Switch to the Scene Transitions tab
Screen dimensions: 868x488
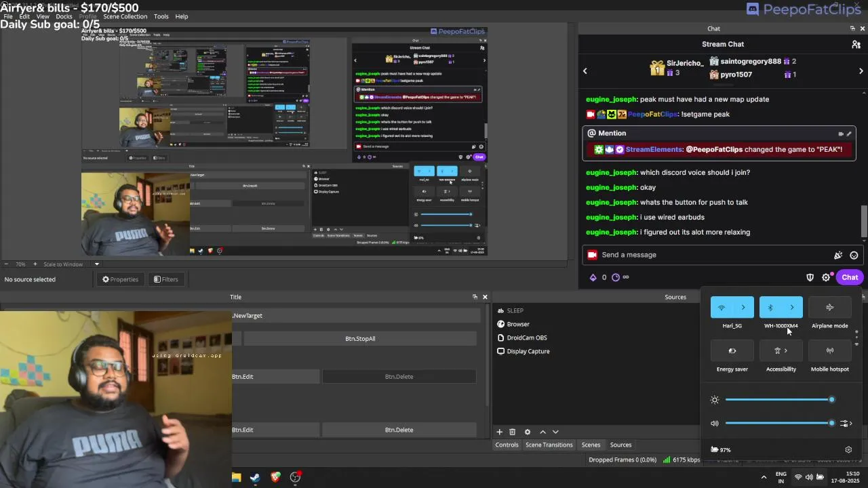tap(549, 445)
